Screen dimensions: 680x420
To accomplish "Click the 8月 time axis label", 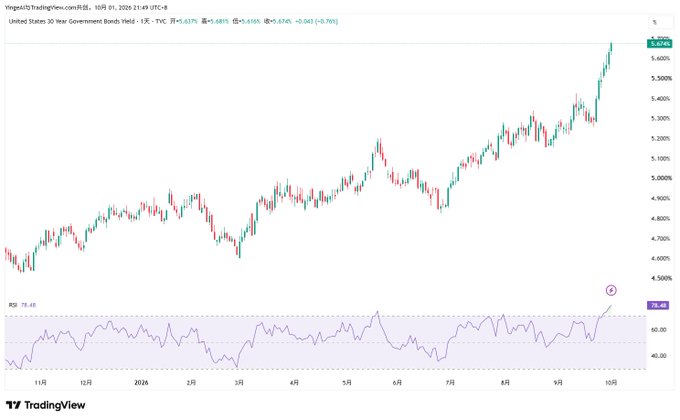I will 505,383.
